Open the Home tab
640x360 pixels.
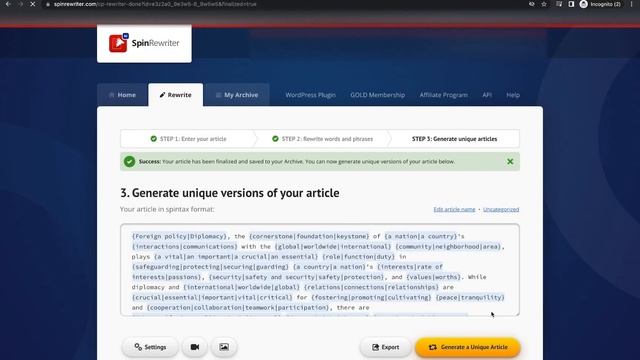[x=122, y=95]
